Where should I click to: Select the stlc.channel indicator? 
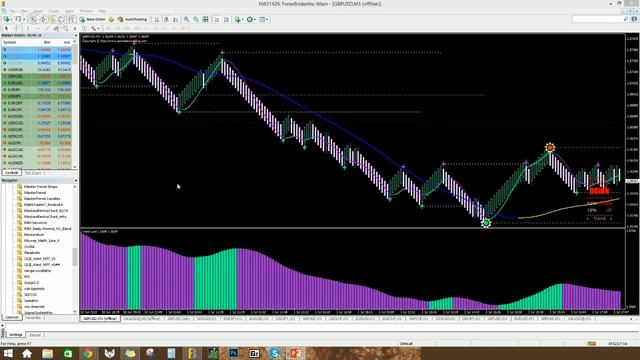[34, 307]
